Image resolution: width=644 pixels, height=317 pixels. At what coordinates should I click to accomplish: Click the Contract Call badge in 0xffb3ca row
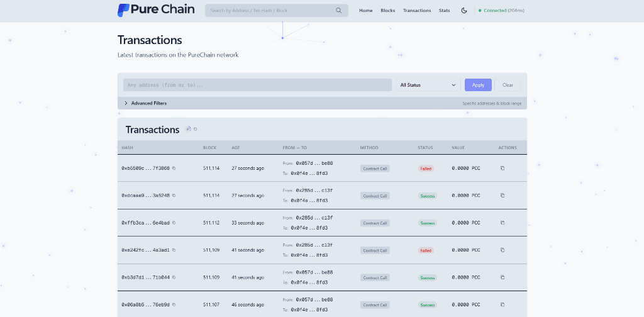pyautogui.click(x=375, y=223)
